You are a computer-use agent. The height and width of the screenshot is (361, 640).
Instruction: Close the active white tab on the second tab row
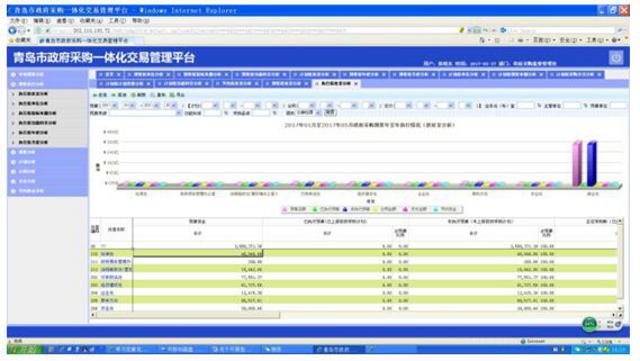click(x=356, y=84)
